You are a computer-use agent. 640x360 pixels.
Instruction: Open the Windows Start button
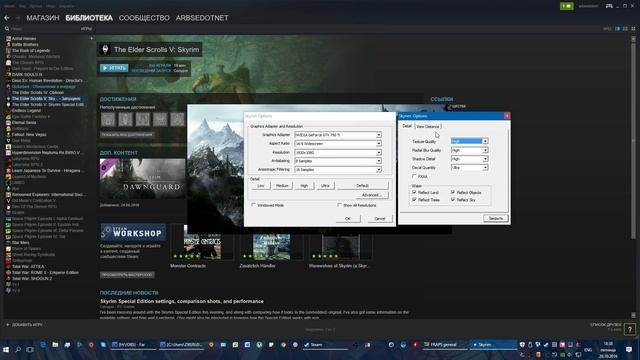(6, 350)
